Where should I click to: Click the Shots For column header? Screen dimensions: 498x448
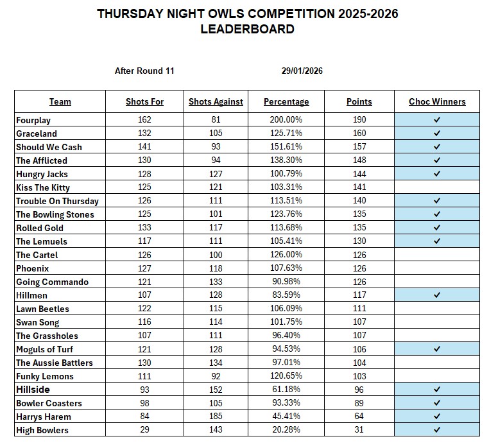coord(144,101)
